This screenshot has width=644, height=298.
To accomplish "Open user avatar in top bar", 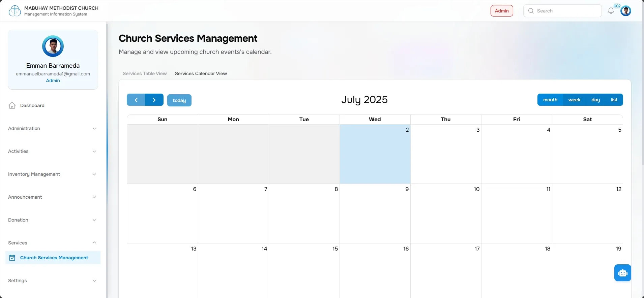I will tap(626, 11).
